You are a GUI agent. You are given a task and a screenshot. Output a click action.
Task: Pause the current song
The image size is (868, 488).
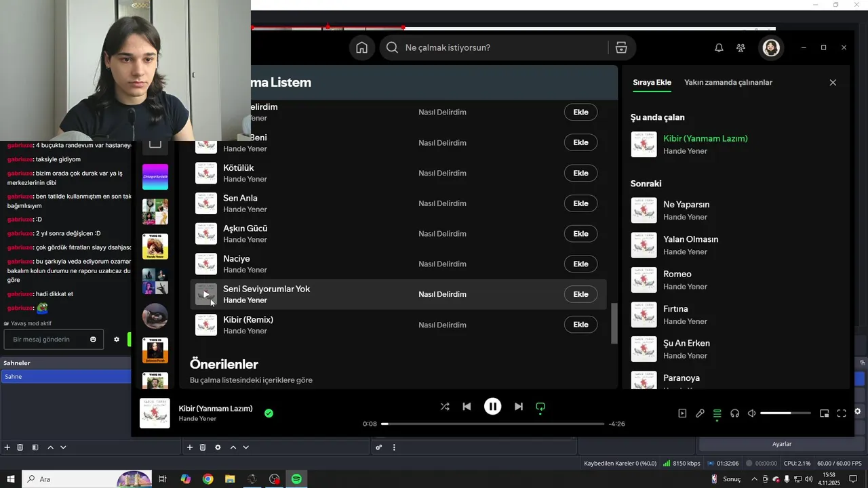[x=492, y=407]
